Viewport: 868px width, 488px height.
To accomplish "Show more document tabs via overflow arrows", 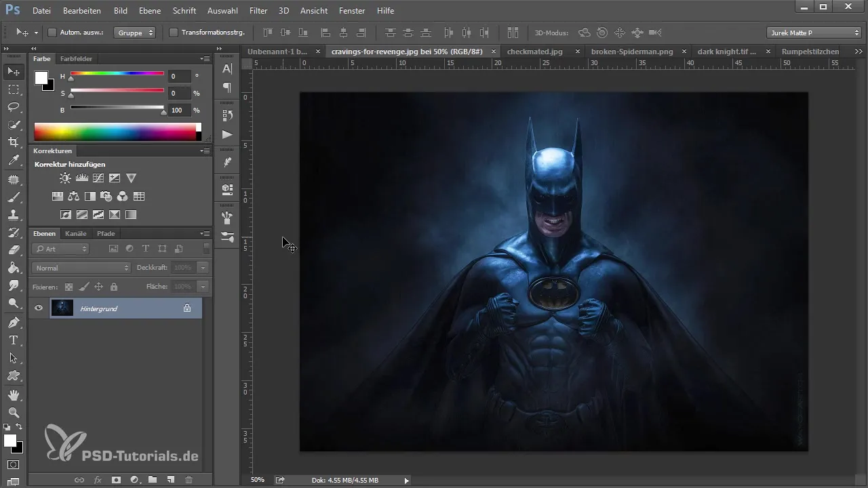I will [858, 52].
